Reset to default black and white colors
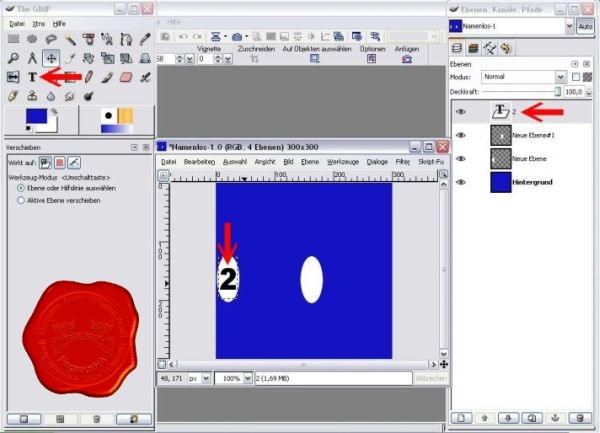This screenshot has width=600, height=433. [x=28, y=129]
